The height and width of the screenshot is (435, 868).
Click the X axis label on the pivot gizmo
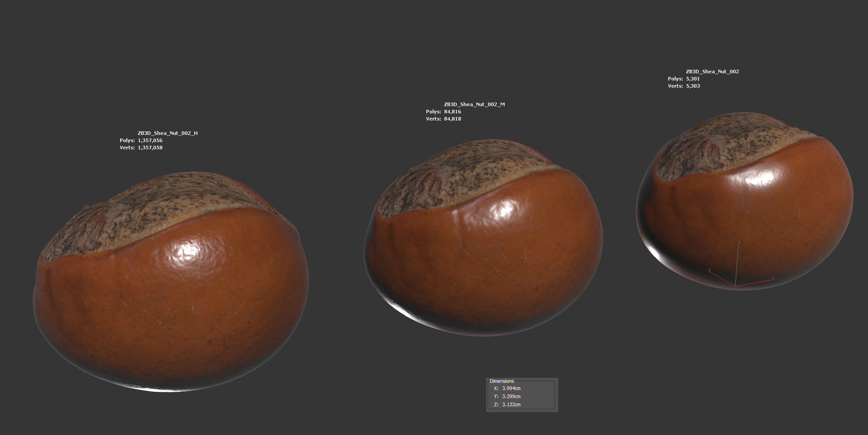pyautogui.click(x=773, y=279)
